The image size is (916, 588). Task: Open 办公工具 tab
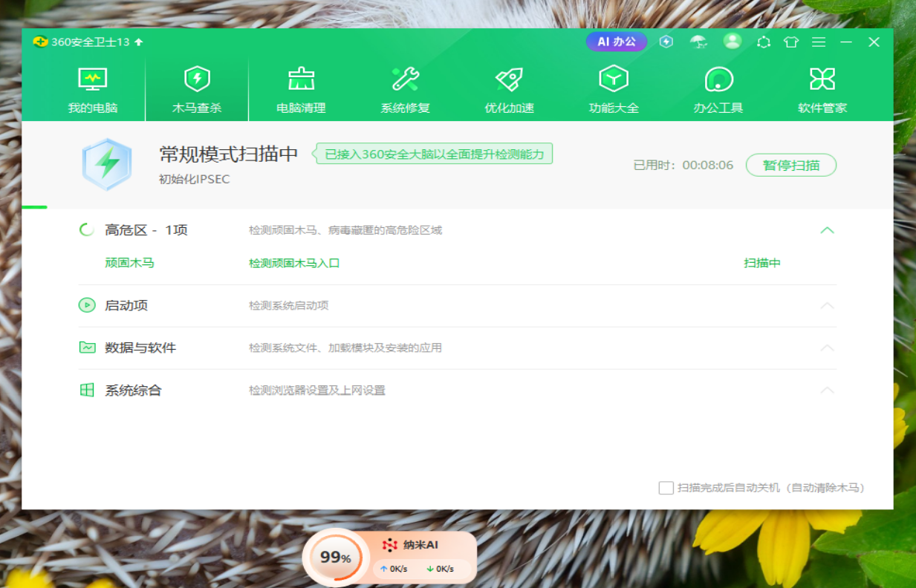point(718,91)
